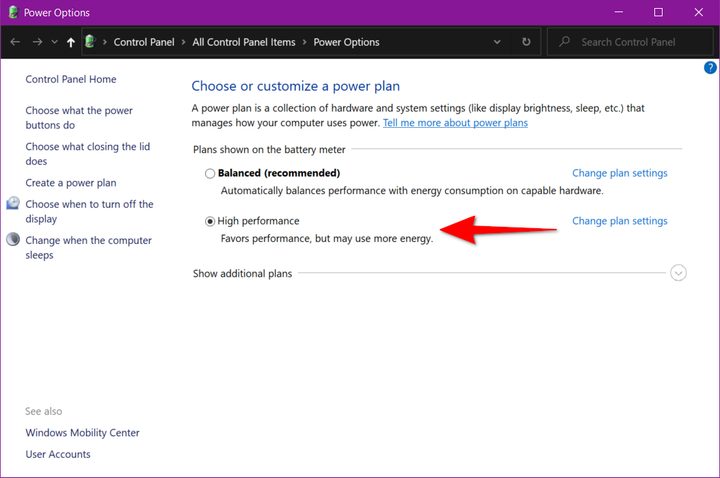Open Choose when to turn off display
Viewport: 720px width, 478px height.
(x=89, y=211)
